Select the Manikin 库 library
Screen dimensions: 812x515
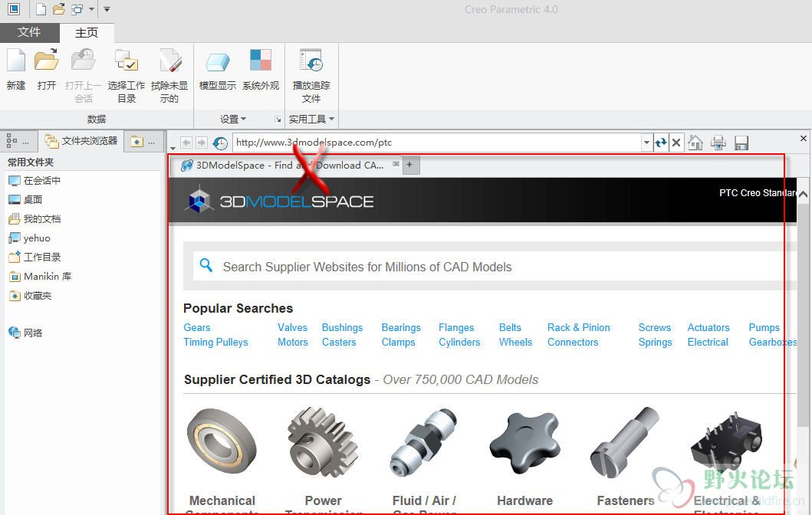[41, 277]
